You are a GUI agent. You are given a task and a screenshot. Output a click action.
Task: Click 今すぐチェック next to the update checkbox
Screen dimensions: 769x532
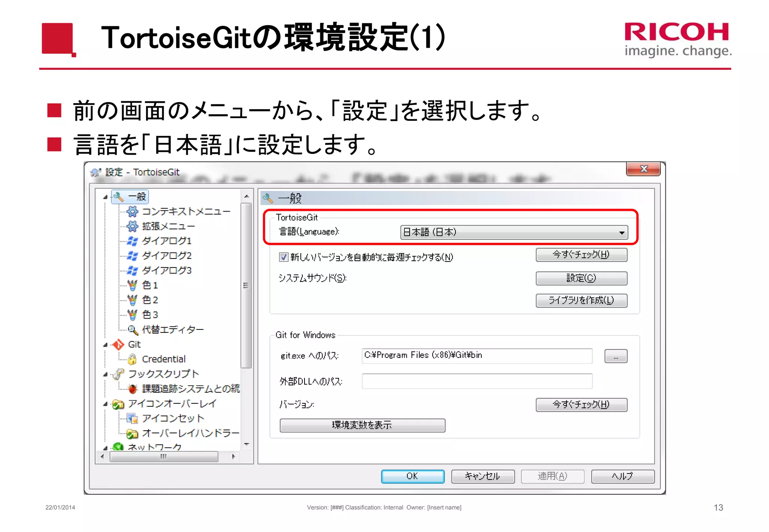click(x=581, y=255)
